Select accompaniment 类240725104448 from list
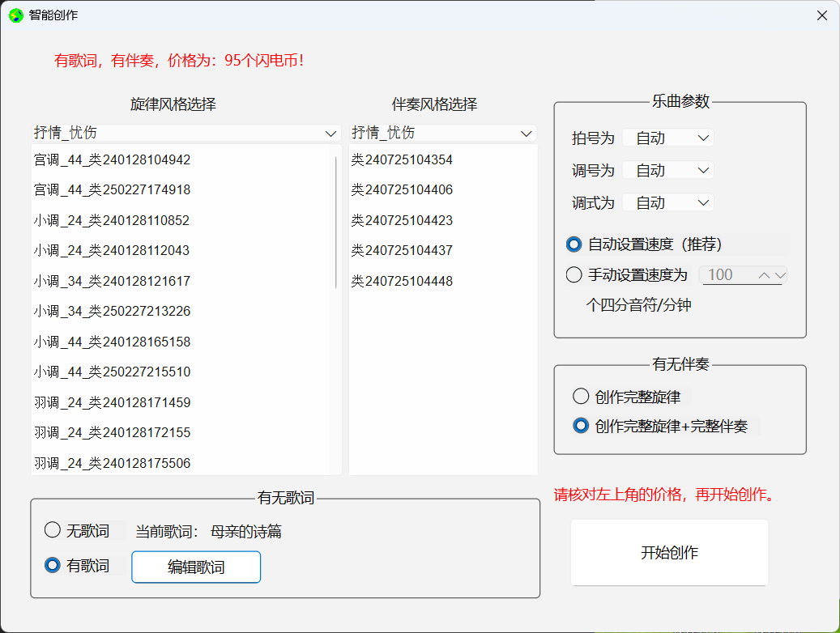Viewport: 840px width, 633px height. pos(403,281)
